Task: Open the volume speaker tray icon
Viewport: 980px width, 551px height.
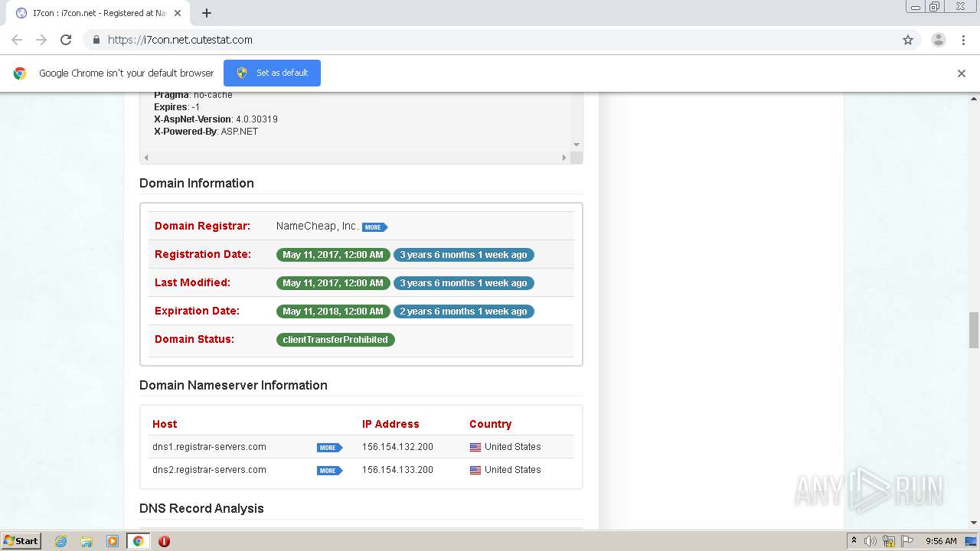Action: pyautogui.click(x=871, y=541)
